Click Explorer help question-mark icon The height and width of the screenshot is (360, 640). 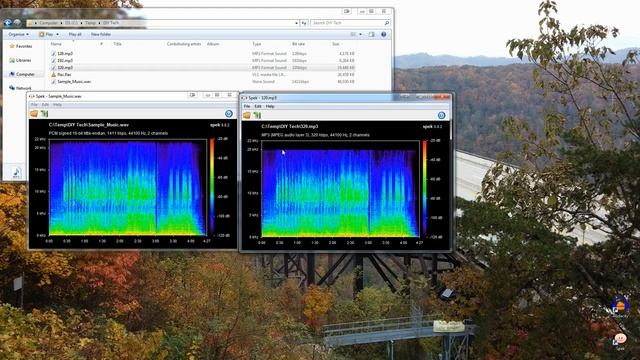pyautogui.click(x=384, y=34)
